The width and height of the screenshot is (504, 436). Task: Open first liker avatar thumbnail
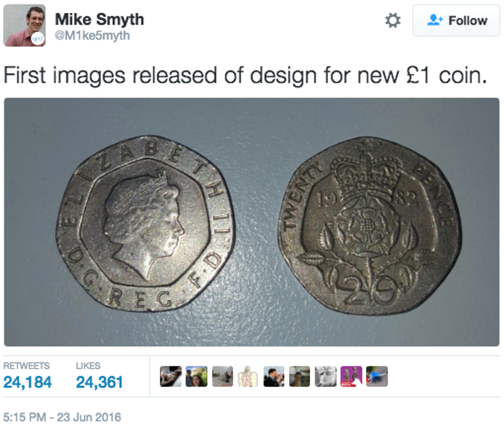[171, 376]
